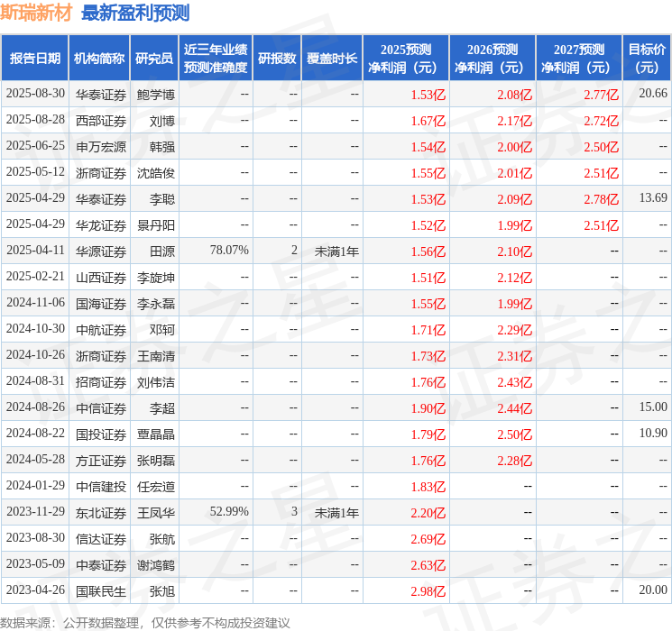Click the 覆盖时长 column header
Image resolution: width=672 pixels, height=631 pixels.
[x=332, y=59]
